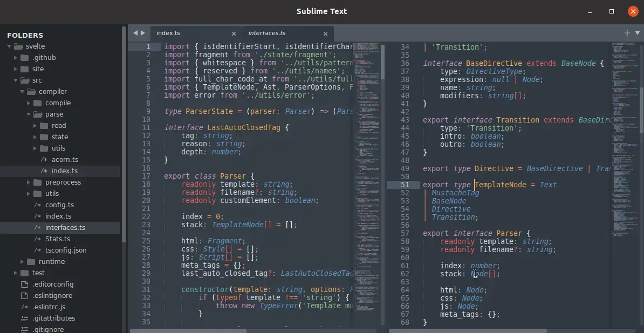
Task: Collapse the svelte root folder arrow
Action: [x=9, y=46]
